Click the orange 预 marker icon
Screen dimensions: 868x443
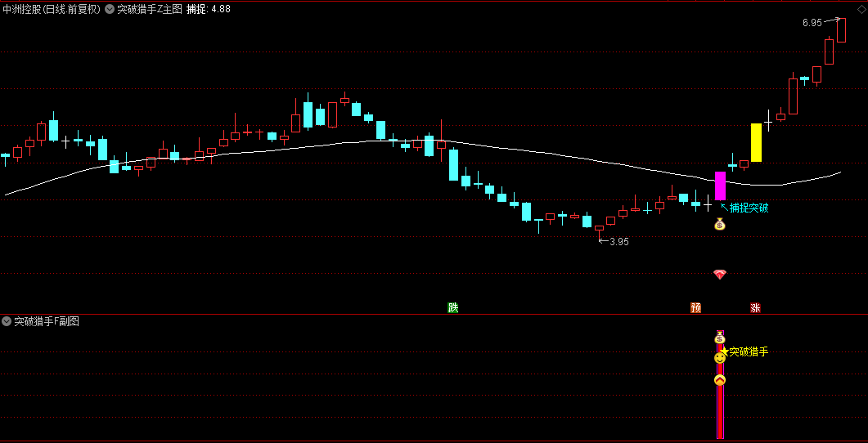(x=696, y=307)
